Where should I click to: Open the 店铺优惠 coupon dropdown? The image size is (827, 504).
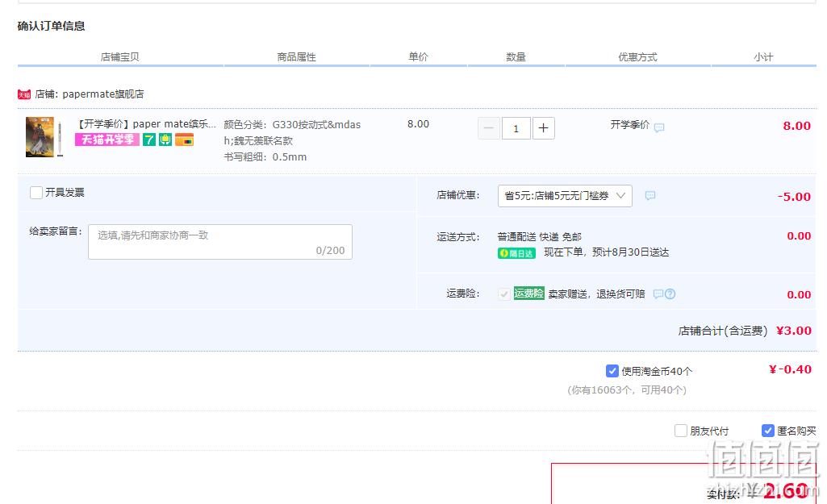pyautogui.click(x=565, y=196)
